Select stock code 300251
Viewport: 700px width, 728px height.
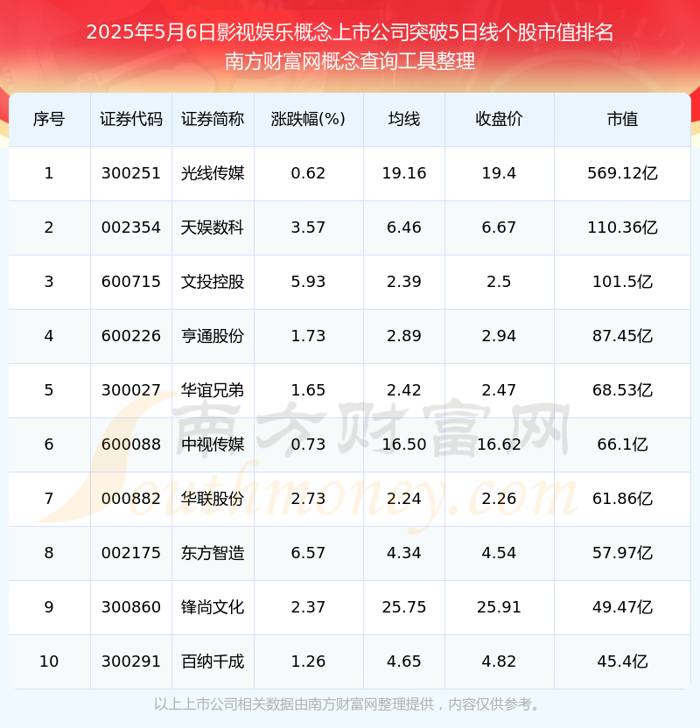coord(131,173)
